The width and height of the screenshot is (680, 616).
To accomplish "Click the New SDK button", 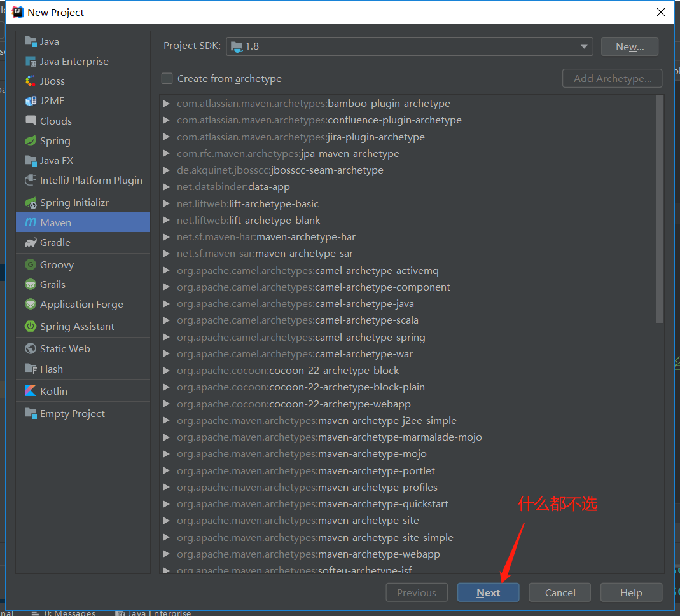I will [629, 46].
